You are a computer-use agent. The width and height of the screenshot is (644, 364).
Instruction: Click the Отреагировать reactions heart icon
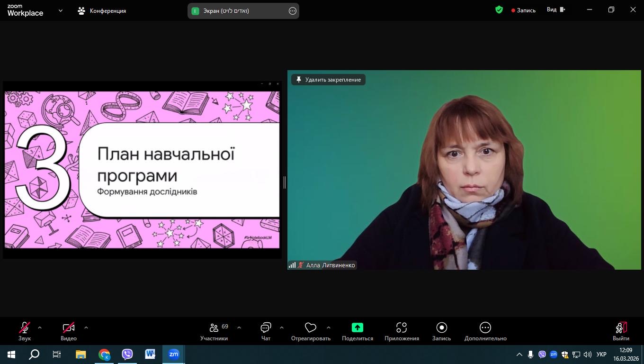pos(311,328)
